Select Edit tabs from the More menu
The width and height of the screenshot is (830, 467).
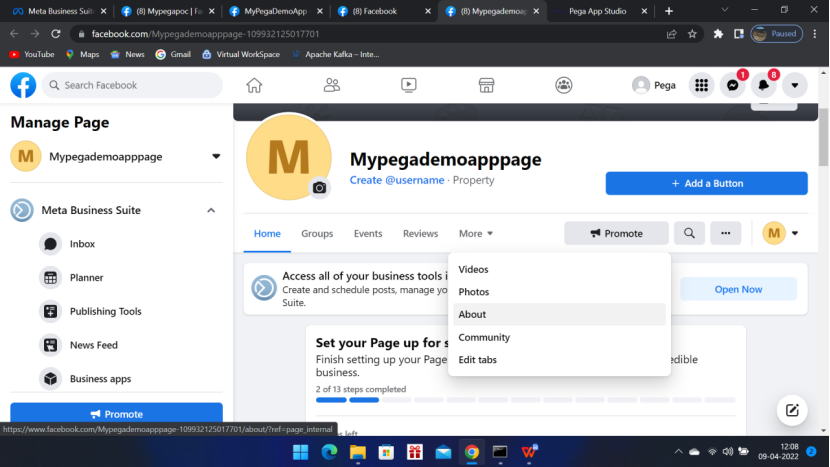559,360
